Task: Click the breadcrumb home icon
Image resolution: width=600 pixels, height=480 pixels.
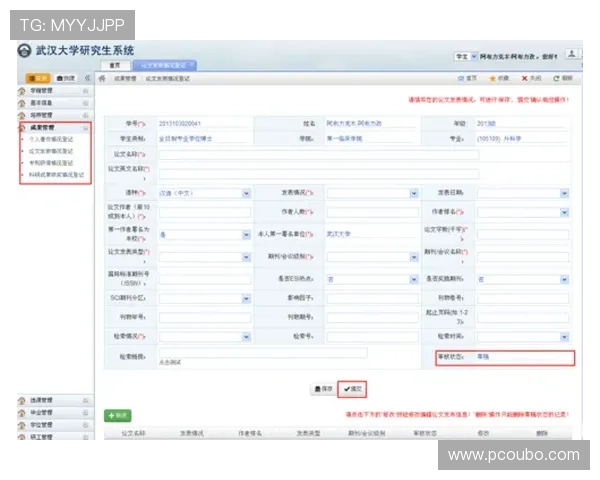Action: (x=102, y=78)
